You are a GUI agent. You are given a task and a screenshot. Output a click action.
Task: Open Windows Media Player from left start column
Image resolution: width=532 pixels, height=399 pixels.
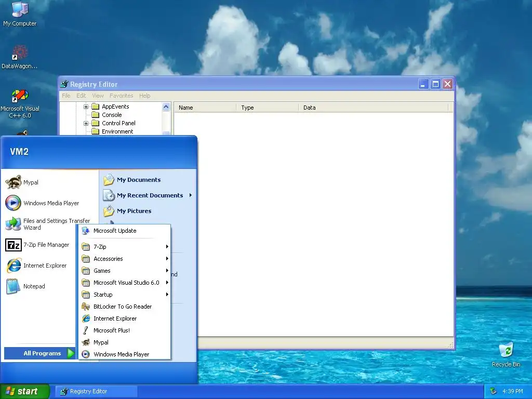click(43, 203)
